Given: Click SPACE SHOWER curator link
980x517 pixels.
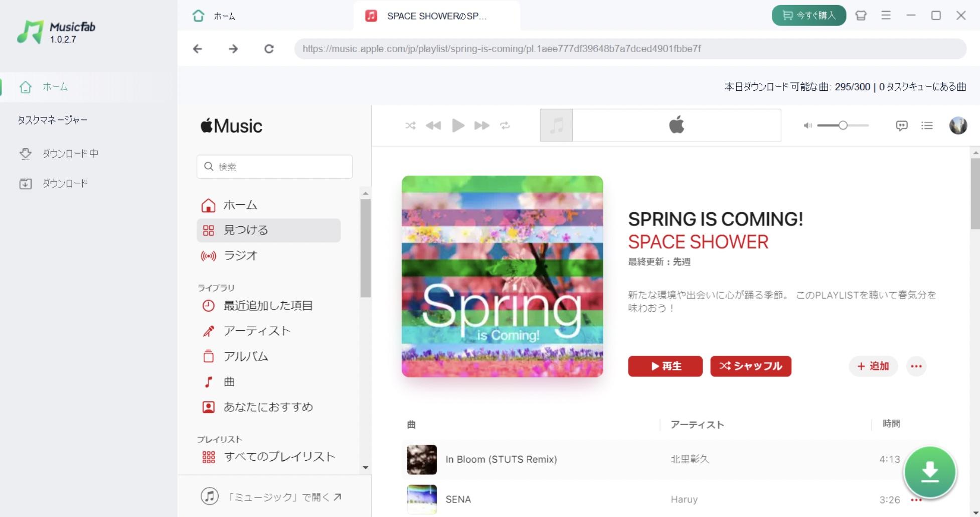Looking at the screenshot, I should click(x=698, y=242).
